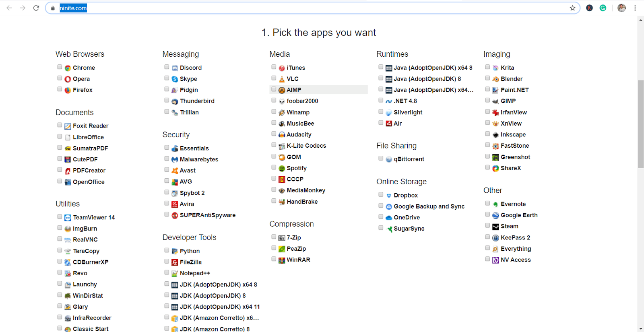644x332 pixels.
Task: Click the Thunderbird icon
Action: tap(175, 101)
